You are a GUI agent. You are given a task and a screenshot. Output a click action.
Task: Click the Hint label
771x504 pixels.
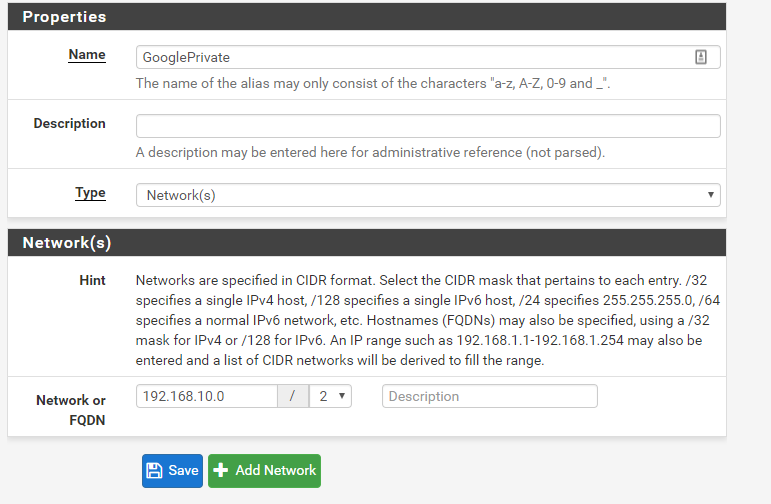pyautogui.click(x=92, y=280)
